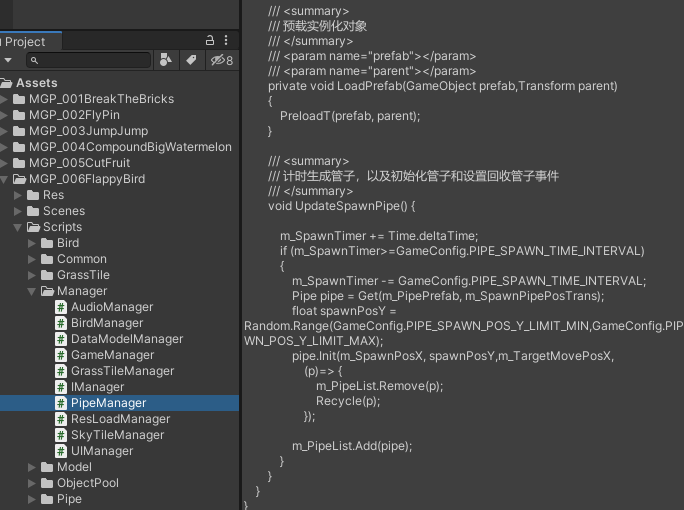Collapse the MGP_006FlappyBird folder arrow
The width and height of the screenshot is (684, 510).
click(x=4, y=179)
